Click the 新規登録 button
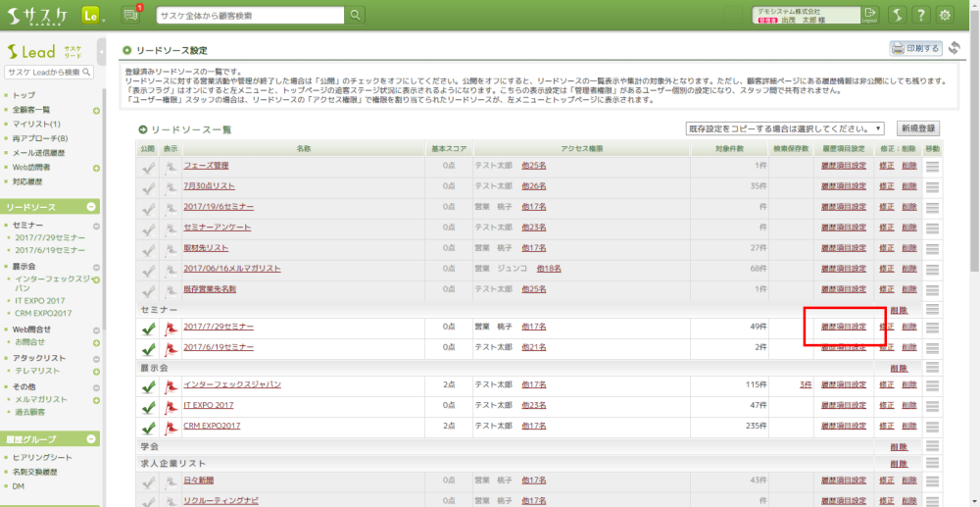 click(917, 128)
